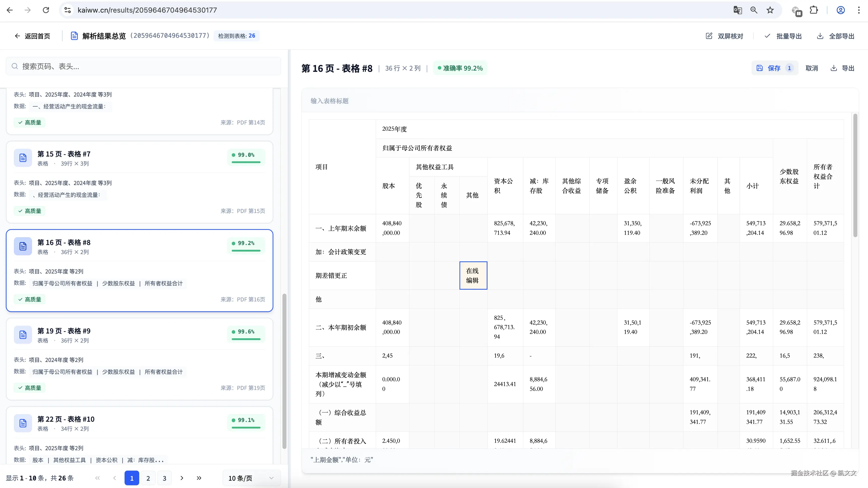This screenshot has width=868, height=488.
Task: Click the left list scrollbar
Action: point(284,371)
